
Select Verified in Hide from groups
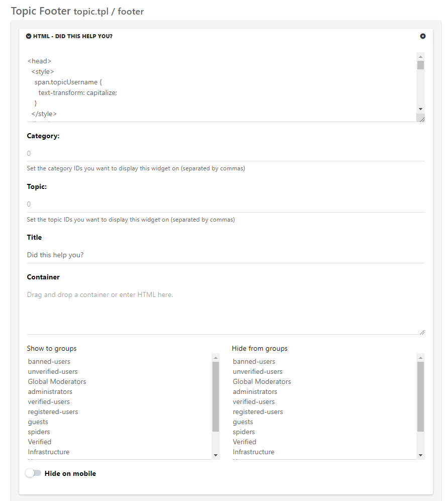[x=244, y=442]
